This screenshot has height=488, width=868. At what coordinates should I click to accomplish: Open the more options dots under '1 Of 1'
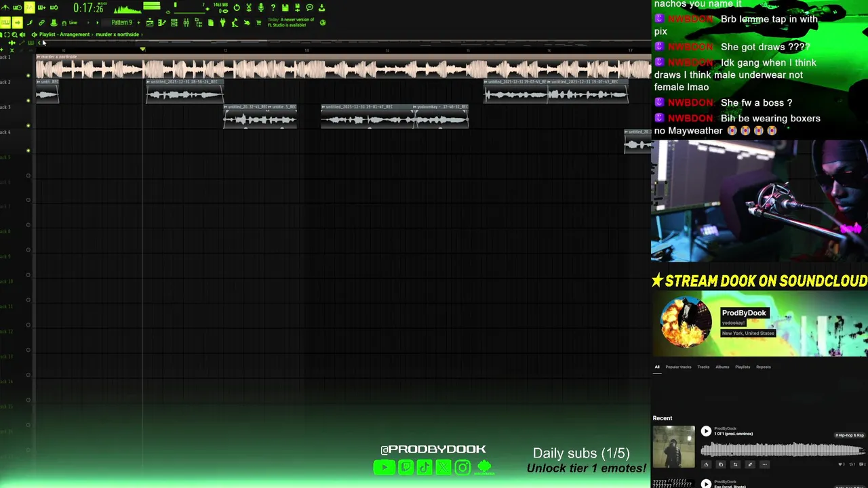tap(765, 464)
